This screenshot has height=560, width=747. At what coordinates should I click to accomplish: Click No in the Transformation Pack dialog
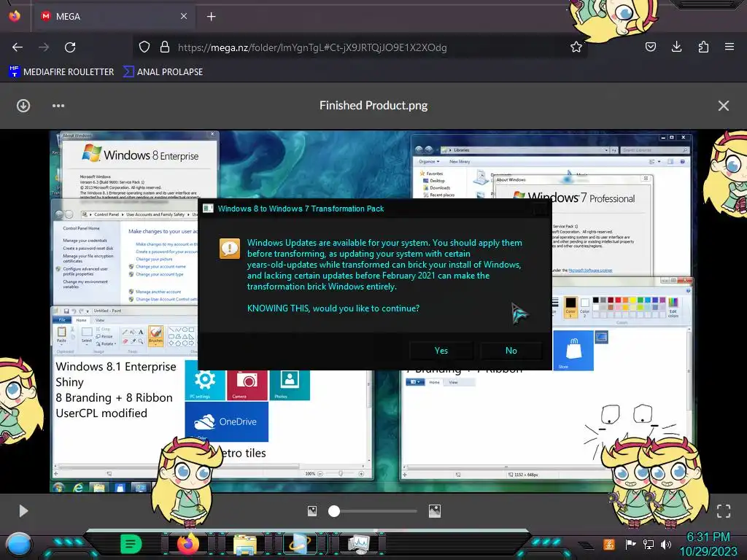[511, 351]
